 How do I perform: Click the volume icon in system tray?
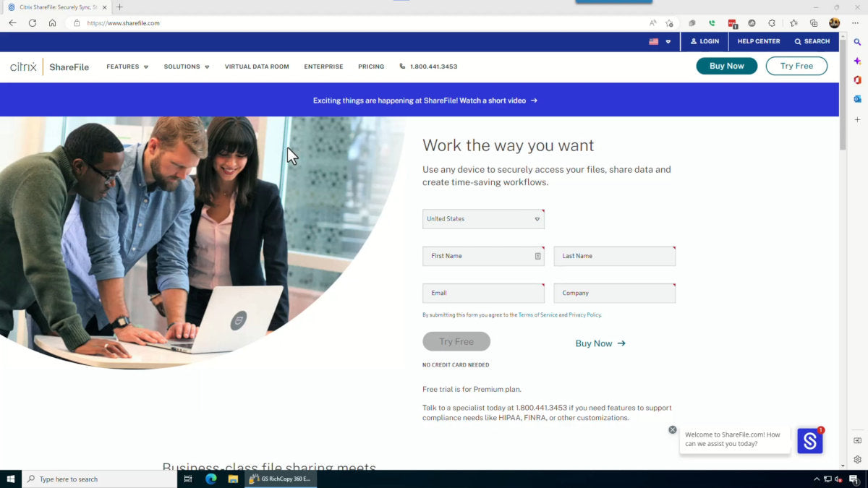(839, 479)
